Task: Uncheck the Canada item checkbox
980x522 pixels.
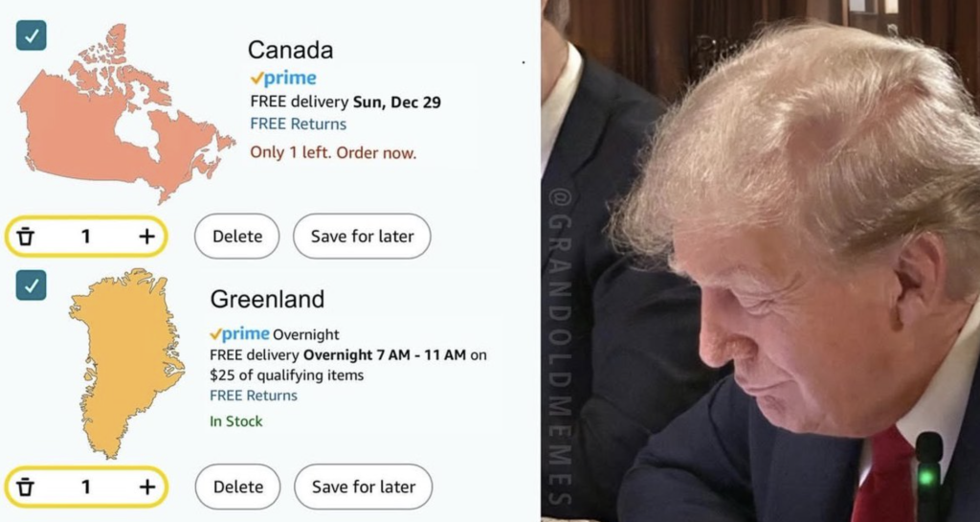Action: [x=32, y=35]
